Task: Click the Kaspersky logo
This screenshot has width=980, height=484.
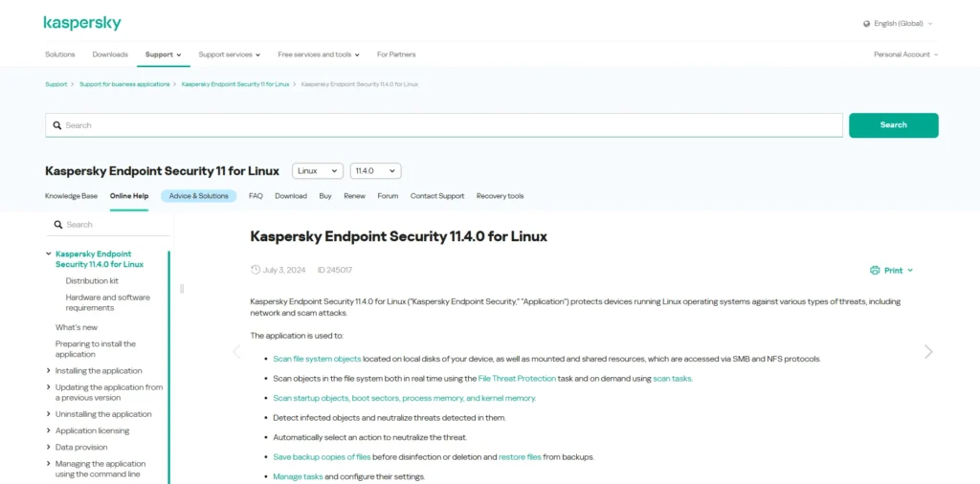Action: coord(82,23)
